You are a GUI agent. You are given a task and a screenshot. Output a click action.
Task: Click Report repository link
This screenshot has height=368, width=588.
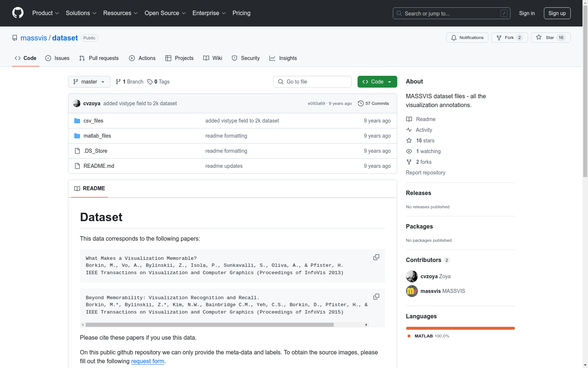(426, 173)
